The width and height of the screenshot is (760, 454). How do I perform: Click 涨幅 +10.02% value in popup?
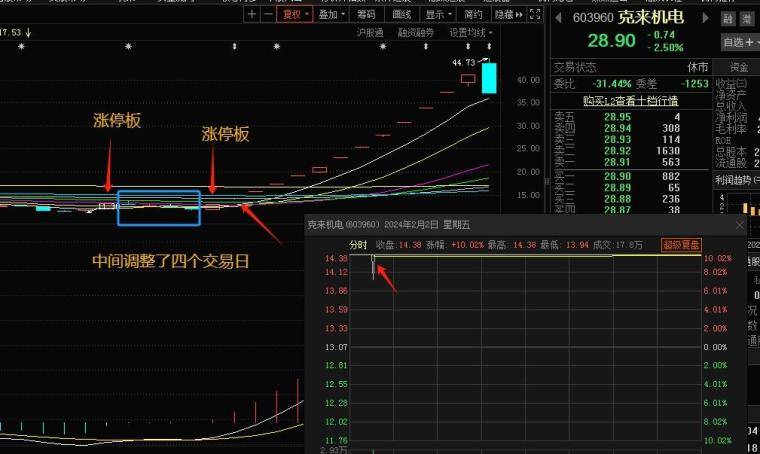click(467, 245)
